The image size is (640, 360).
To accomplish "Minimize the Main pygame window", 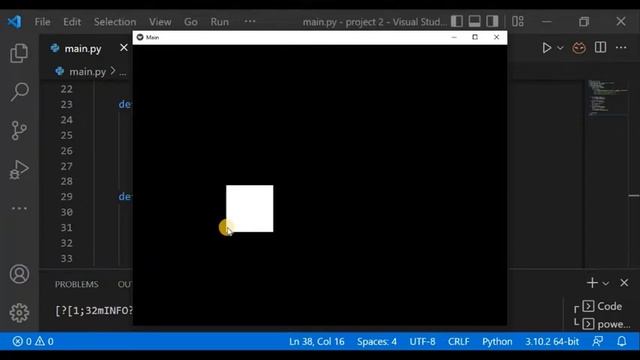I will [x=454, y=37].
